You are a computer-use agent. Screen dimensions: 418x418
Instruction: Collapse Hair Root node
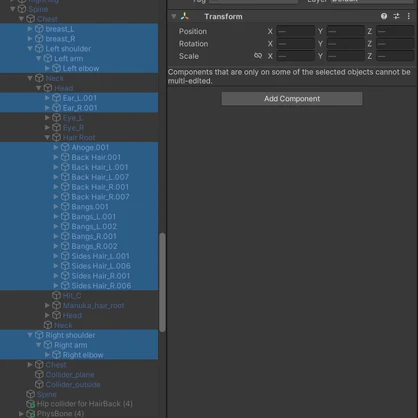pyautogui.click(x=47, y=137)
